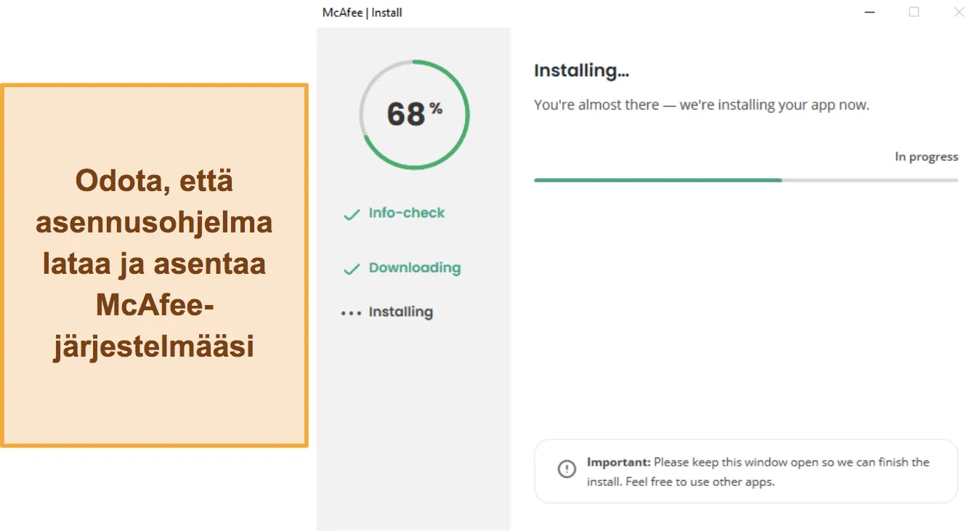
Task: Minimize the McAfee Install window
Action: click(869, 12)
